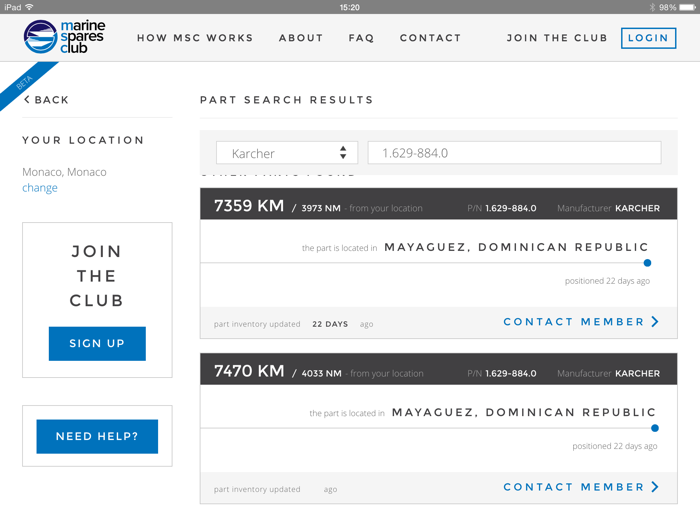Open the FAQ page

tap(361, 38)
